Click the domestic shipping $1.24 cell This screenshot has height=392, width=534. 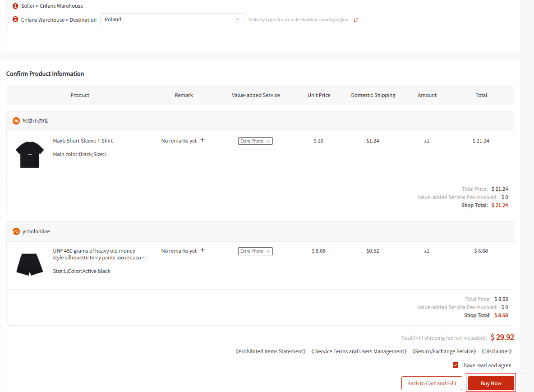click(x=373, y=141)
